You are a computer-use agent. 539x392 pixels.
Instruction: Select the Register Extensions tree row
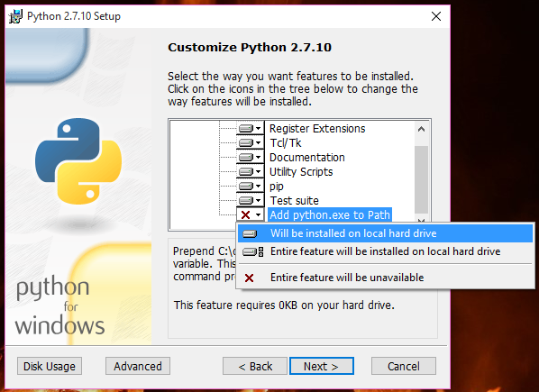[x=317, y=129]
